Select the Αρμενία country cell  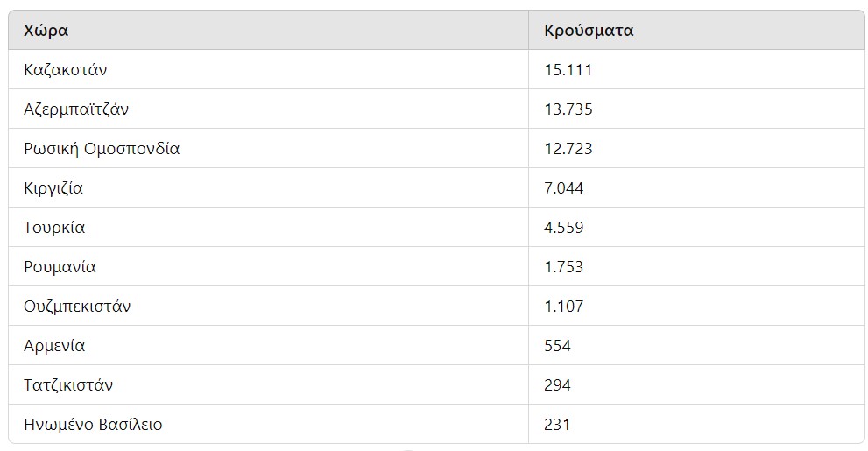click(269, 345)
